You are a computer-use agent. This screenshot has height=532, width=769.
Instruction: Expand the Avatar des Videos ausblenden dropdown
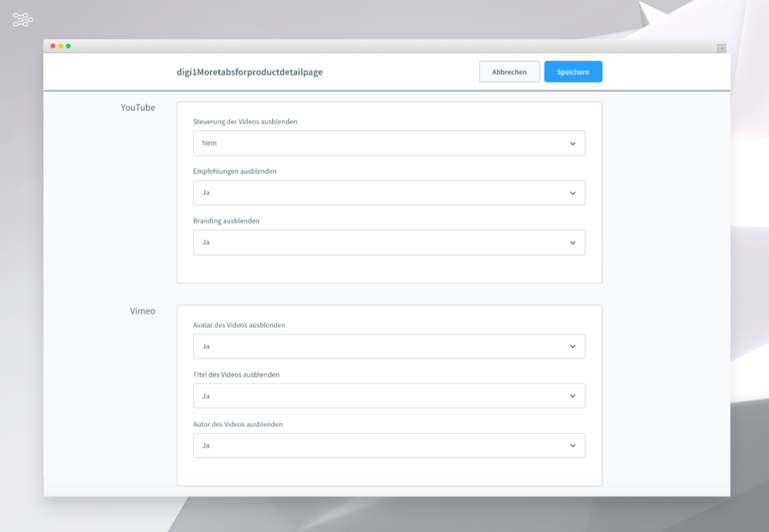coord(388,346)
